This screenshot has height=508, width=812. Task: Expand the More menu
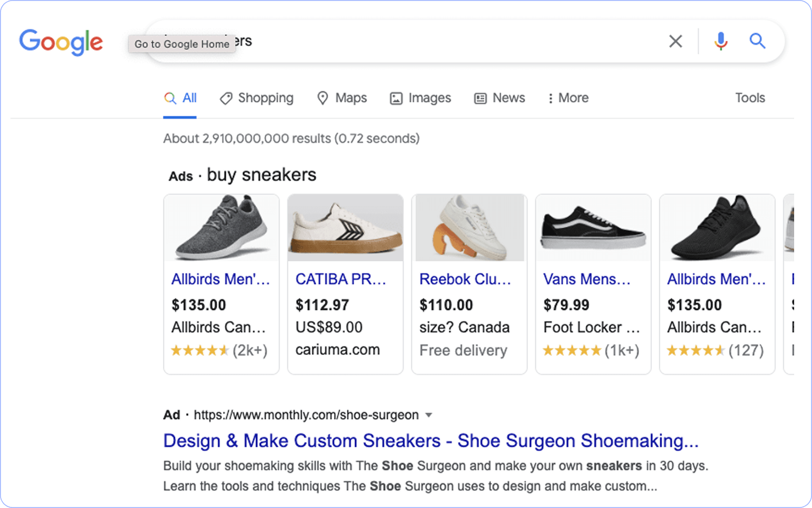coord(567,98)
